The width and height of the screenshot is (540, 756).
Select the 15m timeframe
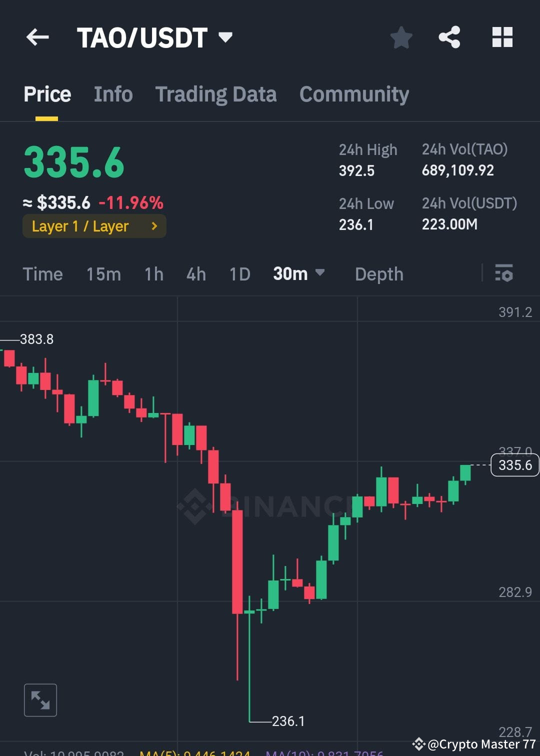coord(103,274)
